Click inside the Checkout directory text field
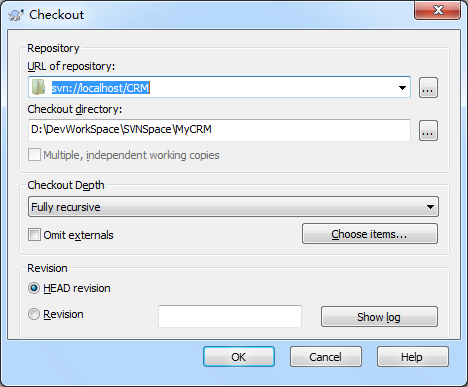 pyautogui.click(x=219, y=130)
